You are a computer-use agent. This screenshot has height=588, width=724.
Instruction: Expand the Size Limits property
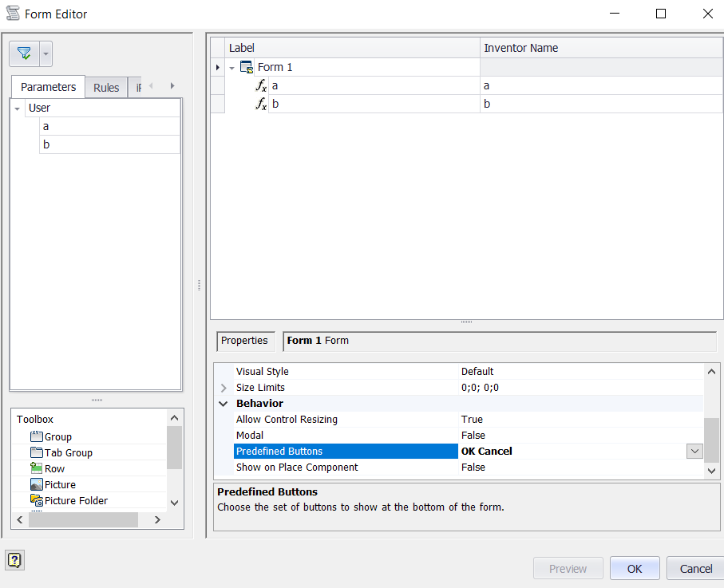point(223,387)
